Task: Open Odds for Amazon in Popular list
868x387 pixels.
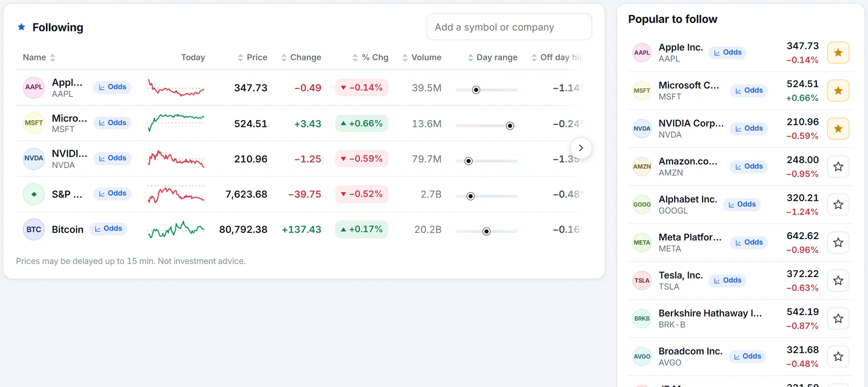Action: click(749, 166)
